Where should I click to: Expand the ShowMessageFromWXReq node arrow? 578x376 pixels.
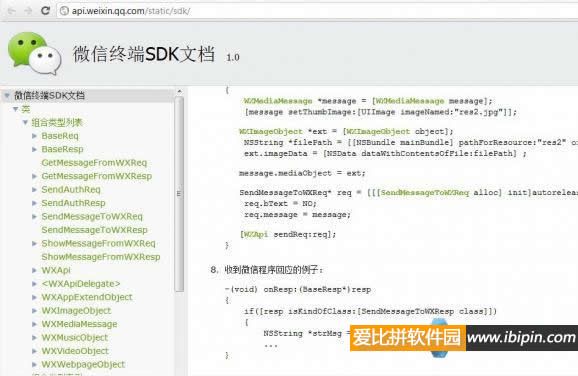(35, 243)
